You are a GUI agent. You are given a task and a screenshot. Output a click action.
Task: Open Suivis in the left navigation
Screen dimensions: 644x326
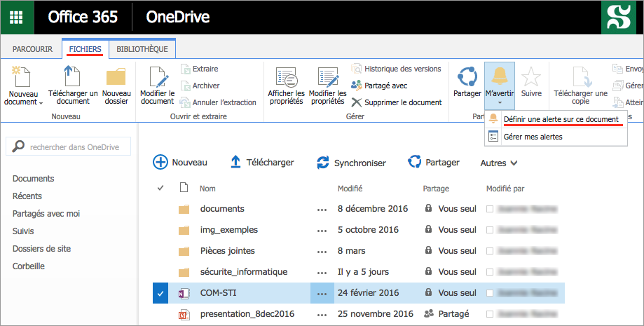pyautogui.click(x=23, y=231)
